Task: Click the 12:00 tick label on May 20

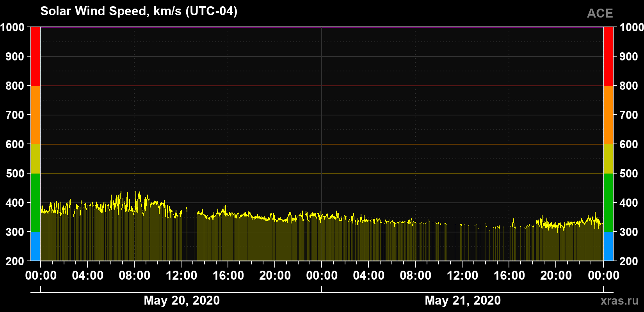Action: [x=181, y=276]
